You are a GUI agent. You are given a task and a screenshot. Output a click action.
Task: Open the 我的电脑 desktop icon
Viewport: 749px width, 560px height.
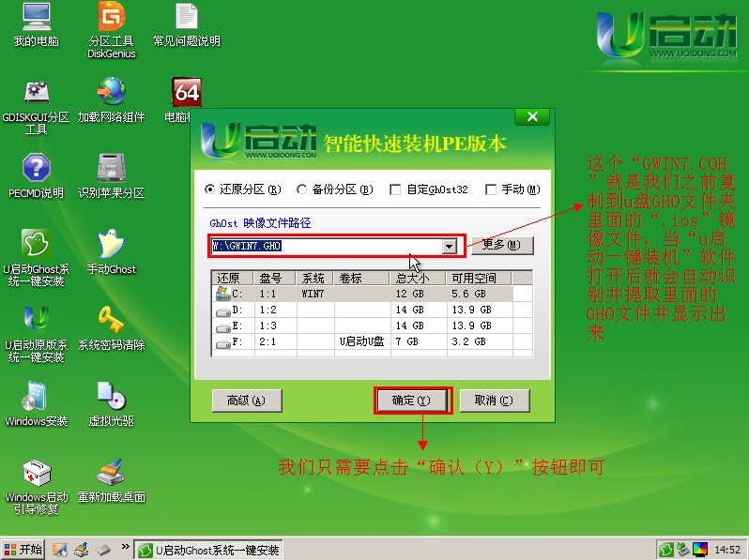37,24
